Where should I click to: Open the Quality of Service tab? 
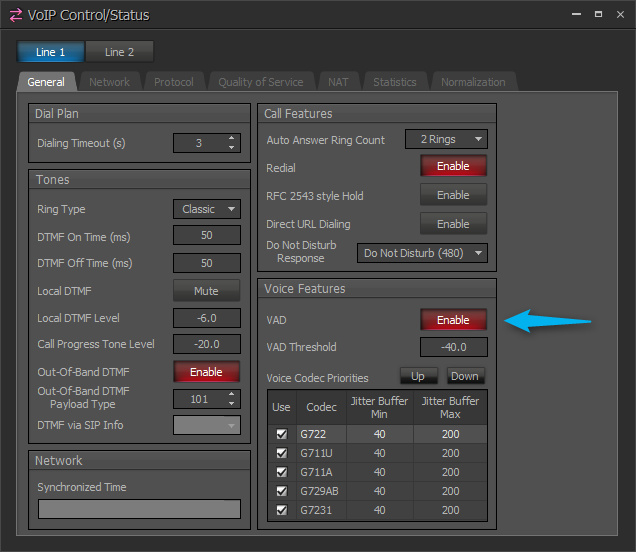260,82
